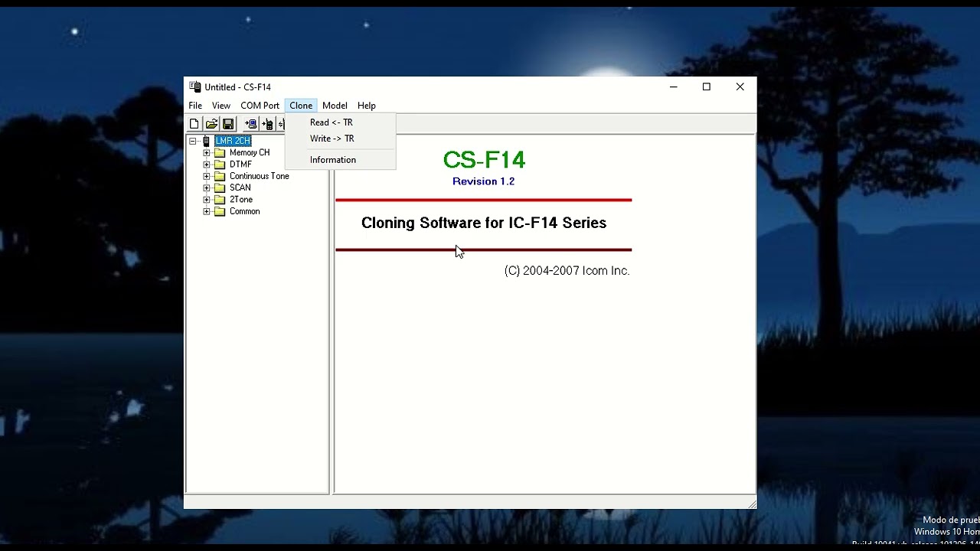Save with the floppy disk toolbar icon
The width and height of the screenshot is (980, 551).
(228, 124)
